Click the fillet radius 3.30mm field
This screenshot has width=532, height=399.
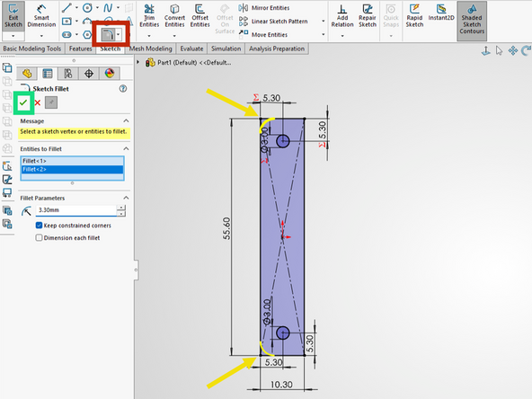[76, 210]
